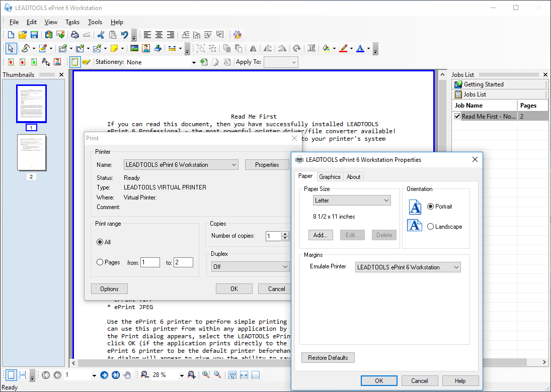Image resolution: width=551 pixels, height=392 pixels.
Task: Click the Save icon on the standard toolbar
Action: click(34, 35)
